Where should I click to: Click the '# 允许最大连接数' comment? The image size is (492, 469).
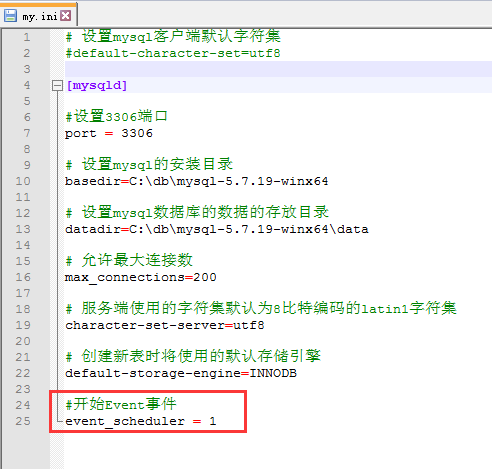129,260
